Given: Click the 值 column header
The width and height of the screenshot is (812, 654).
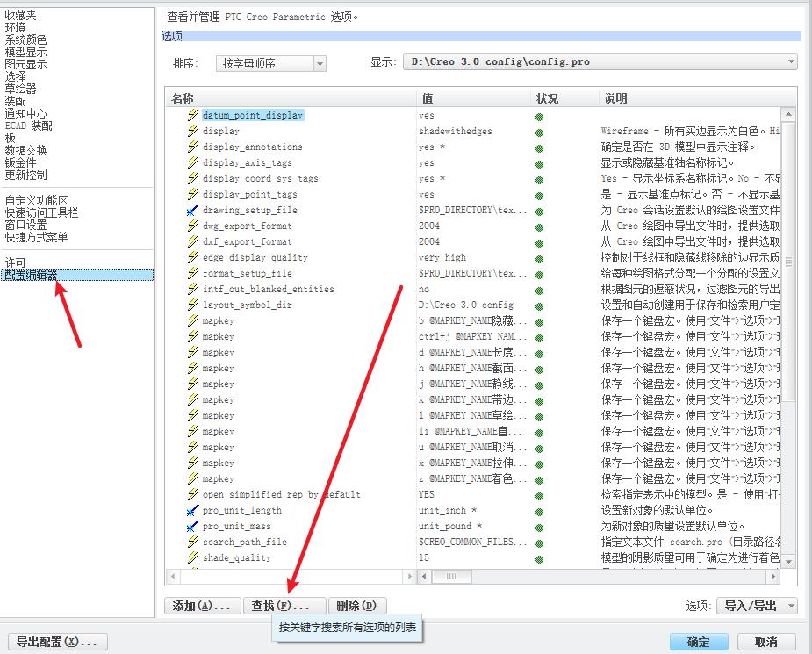Looking at the screenshot, I should click(x=473, y=98).
